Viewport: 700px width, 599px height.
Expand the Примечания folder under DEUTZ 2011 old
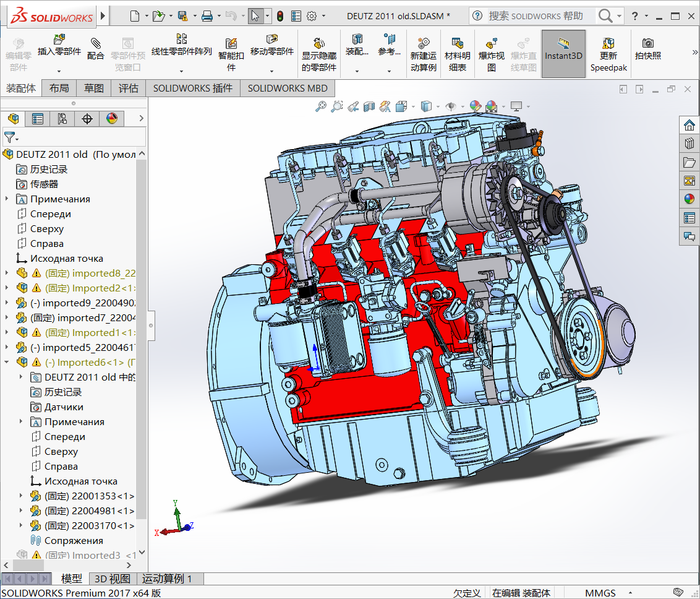tap(7, 199)
